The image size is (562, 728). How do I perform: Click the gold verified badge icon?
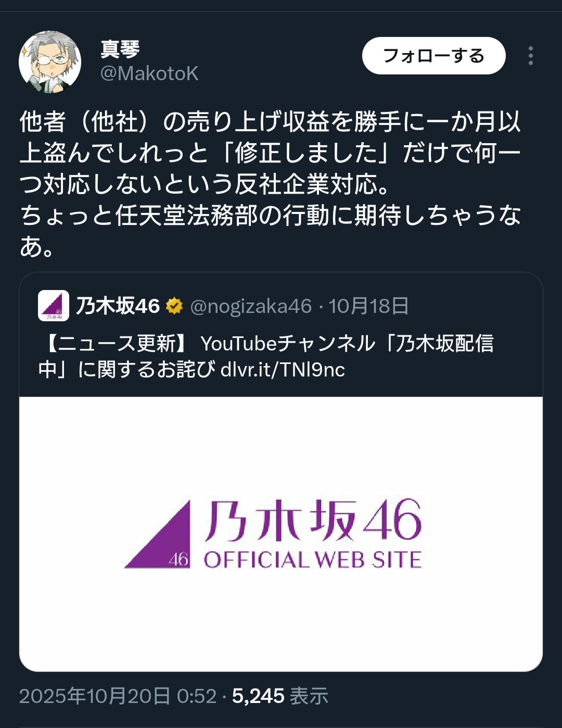[x=174, y=306]
